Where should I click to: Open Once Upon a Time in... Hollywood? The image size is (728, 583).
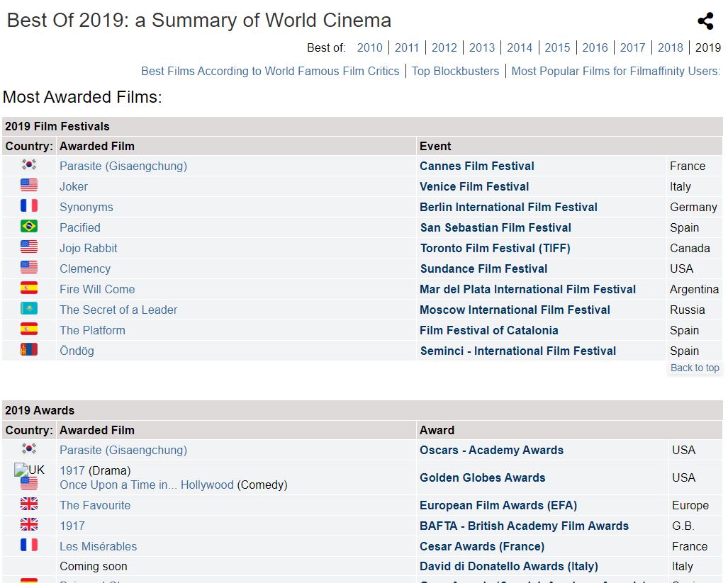tap(147, 485)
